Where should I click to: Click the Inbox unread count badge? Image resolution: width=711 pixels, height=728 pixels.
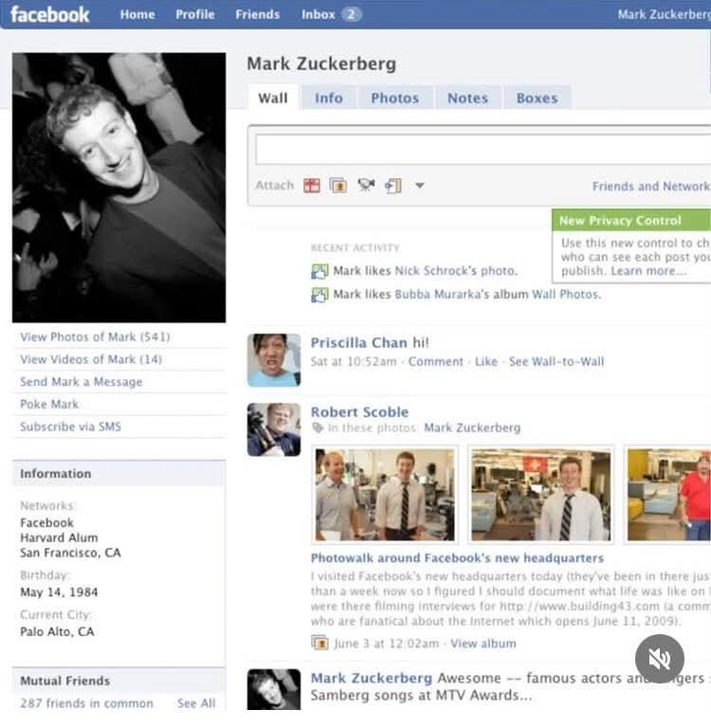(x=352, y=14)
